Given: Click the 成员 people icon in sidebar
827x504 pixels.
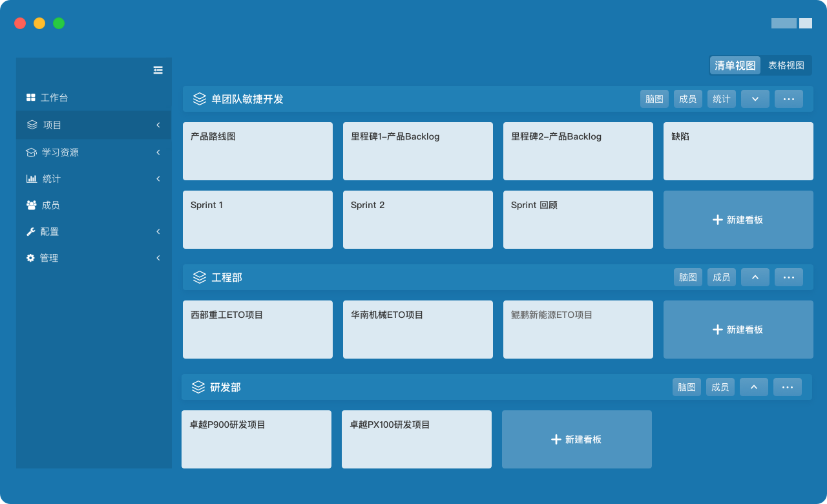Looking at the screenshot, I should [31, 205].
